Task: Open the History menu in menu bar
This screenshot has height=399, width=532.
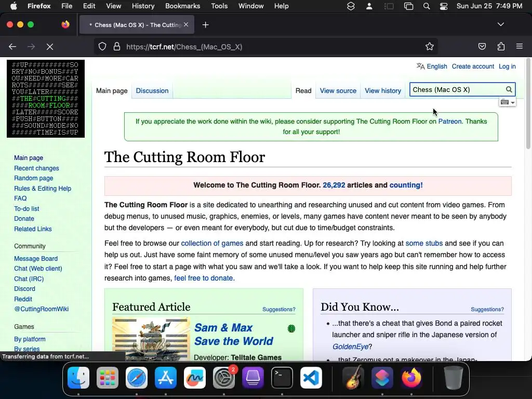Action: coord(143,6)
